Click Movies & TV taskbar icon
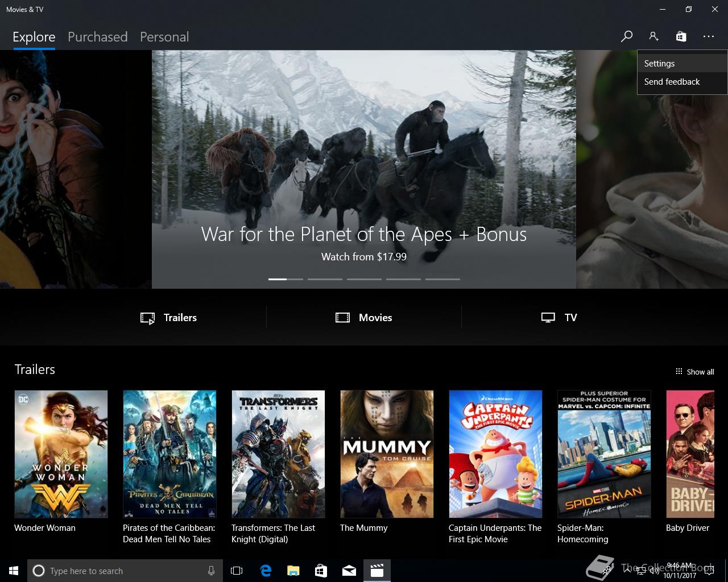 tap(377, 571)
